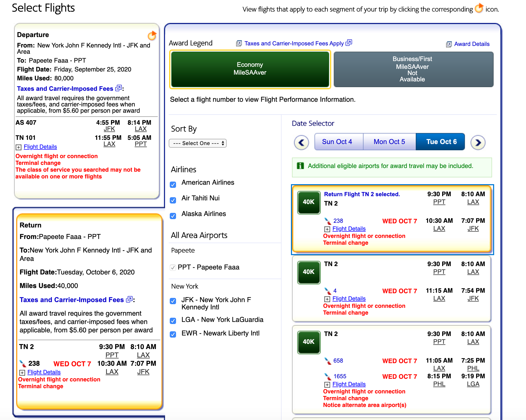Viewport: 526px width, 420px height.
Task: Click the LAX airport code under AS 407
Action: (x=141, y=129)
